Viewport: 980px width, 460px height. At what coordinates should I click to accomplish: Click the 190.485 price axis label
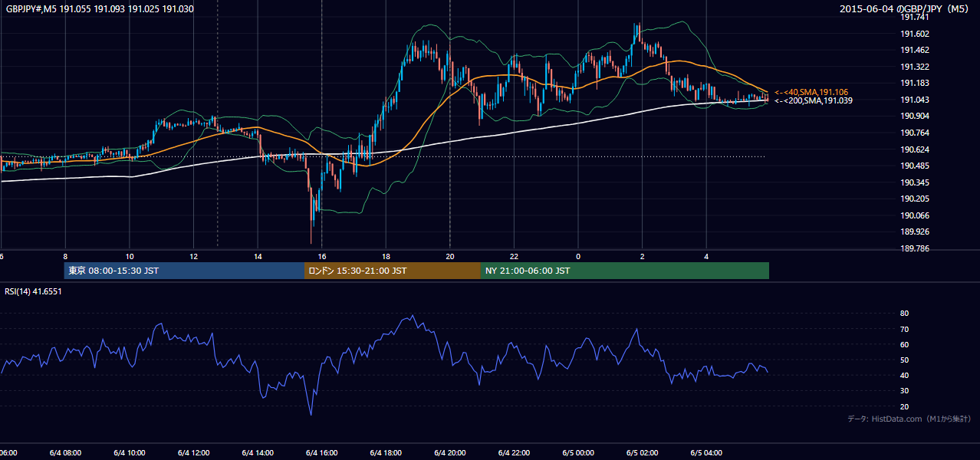915,166
